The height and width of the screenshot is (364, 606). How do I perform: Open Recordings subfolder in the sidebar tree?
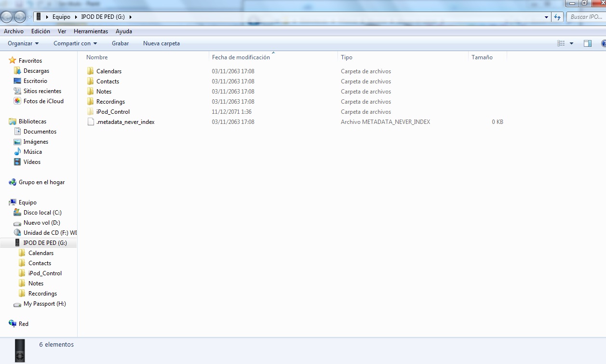tap(42, 294)
